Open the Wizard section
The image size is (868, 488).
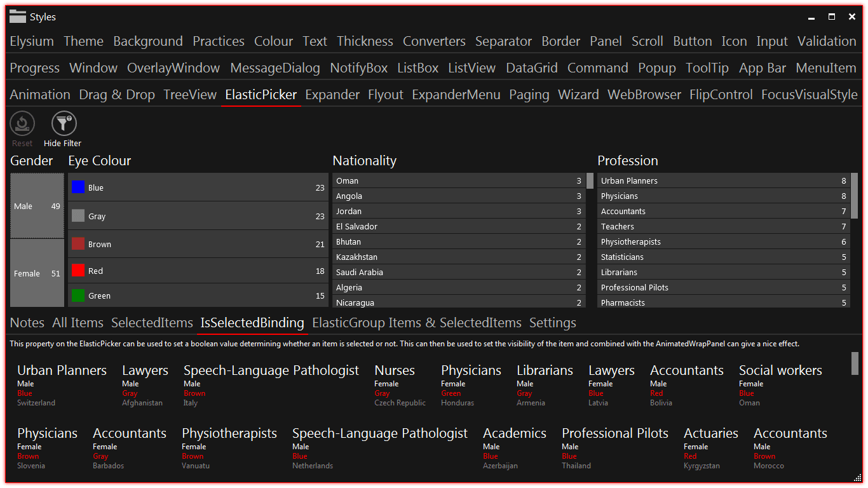[578, 94]
